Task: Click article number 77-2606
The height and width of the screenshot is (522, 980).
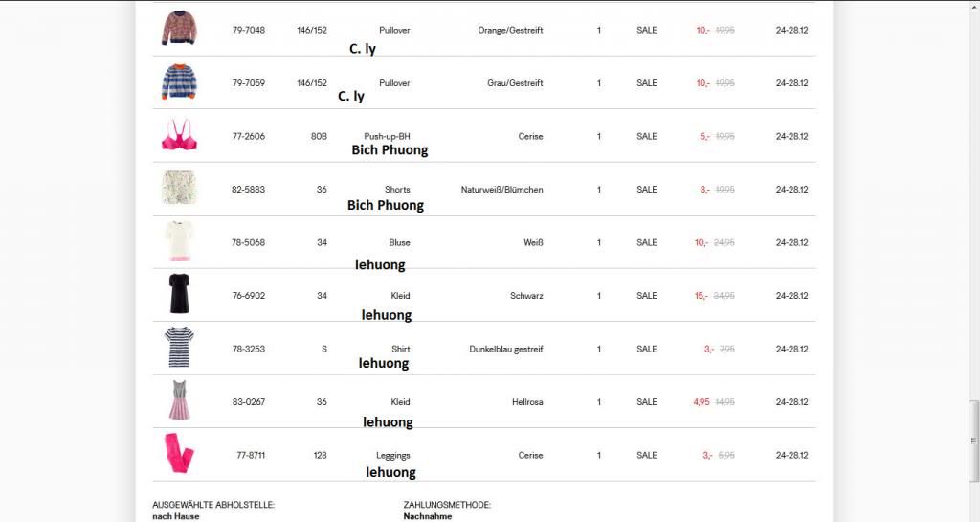Action: (249, 137)
